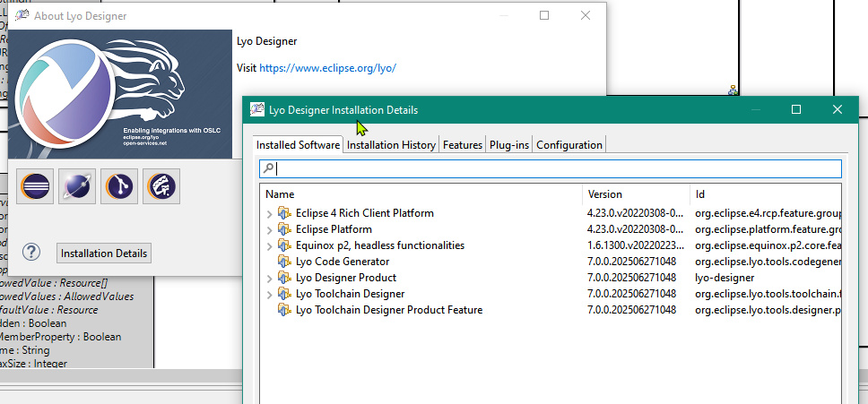Click the Lyo lion feature icon in About dialog

(x=161, y=186)
